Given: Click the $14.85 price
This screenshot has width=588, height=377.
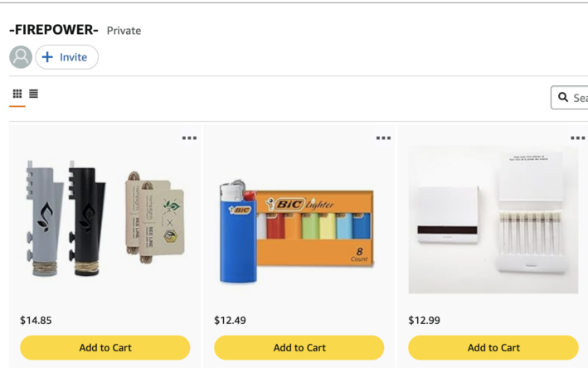Looking at the screenshot, I should click(x=35, y=321).
